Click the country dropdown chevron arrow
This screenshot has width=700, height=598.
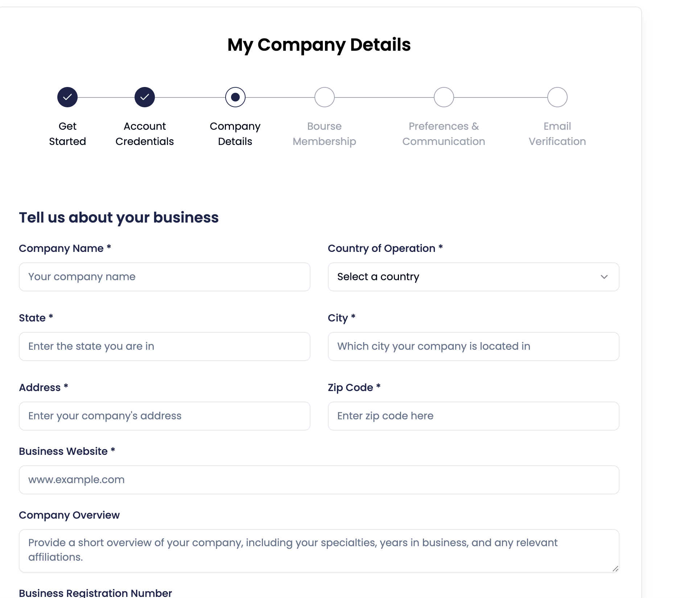[x=604, y=277]
